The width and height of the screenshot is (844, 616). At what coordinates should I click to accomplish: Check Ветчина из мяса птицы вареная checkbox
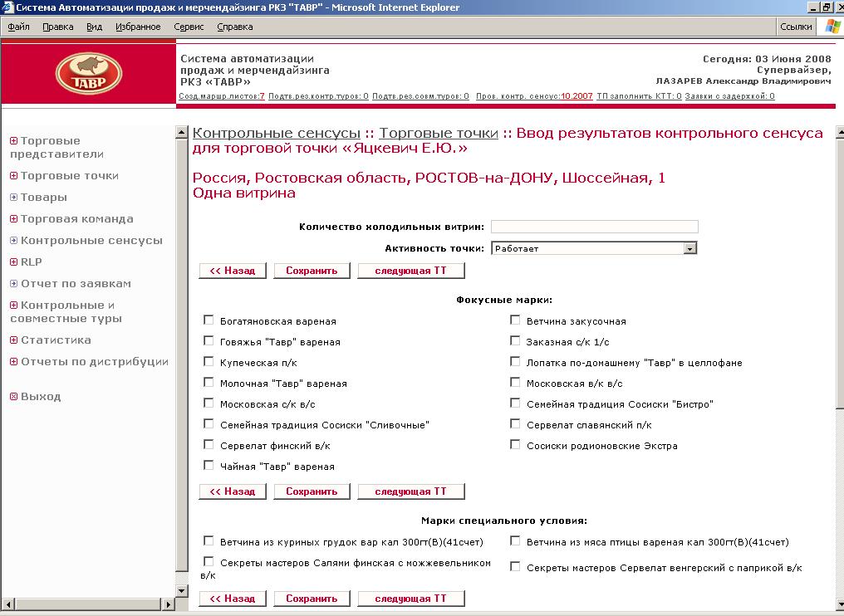coord(515,540)
